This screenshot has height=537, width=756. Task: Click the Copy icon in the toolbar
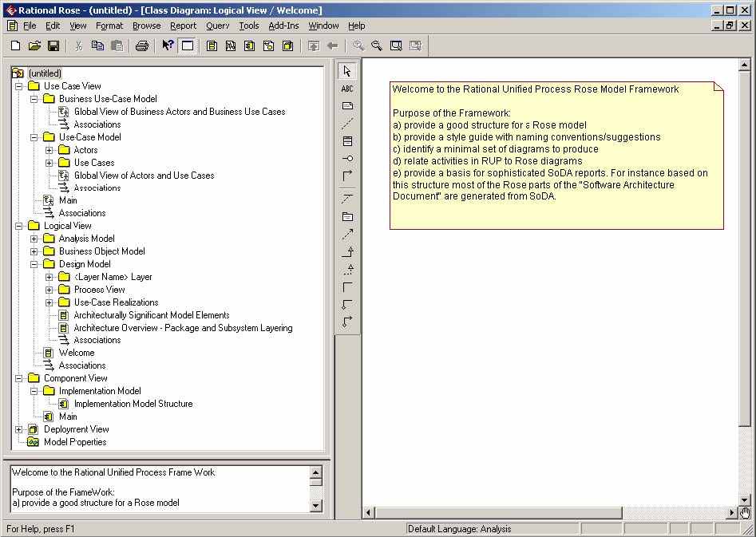click(97, 45)
